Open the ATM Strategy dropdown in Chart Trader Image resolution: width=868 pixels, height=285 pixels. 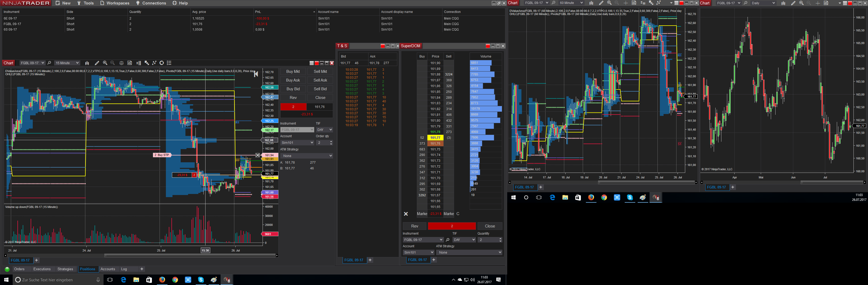[x=306, y=156]
